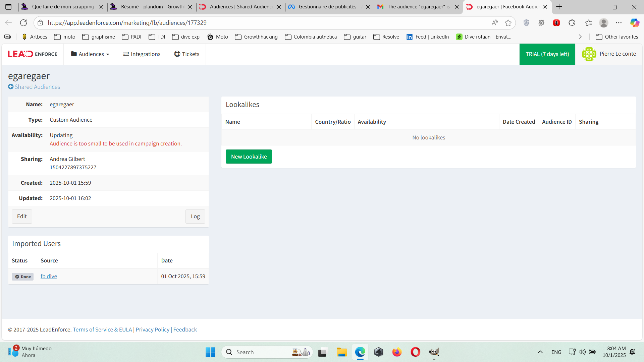Add page to favorites with star icon
Viewport: 644px width, 362px height.
pyautogui.click(x=508, y=23)
